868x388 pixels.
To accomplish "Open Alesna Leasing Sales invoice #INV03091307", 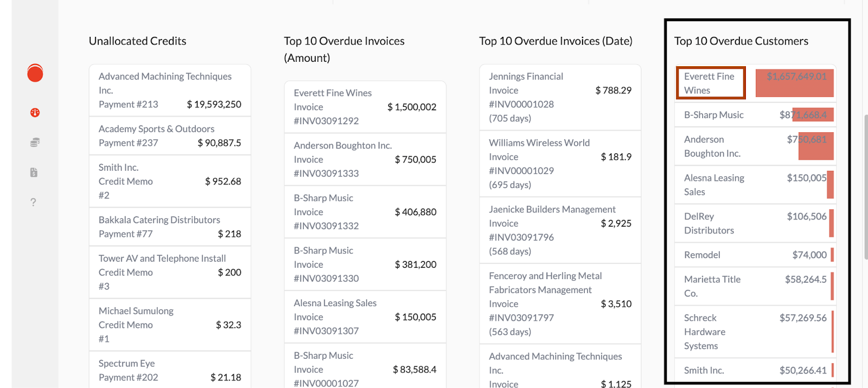I will [x=365, y=318].
